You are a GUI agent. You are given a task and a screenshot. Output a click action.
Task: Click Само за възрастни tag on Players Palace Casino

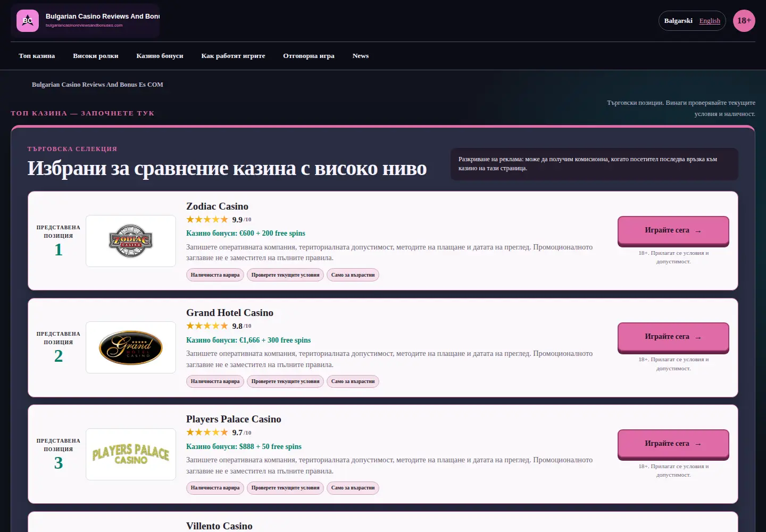353,488
